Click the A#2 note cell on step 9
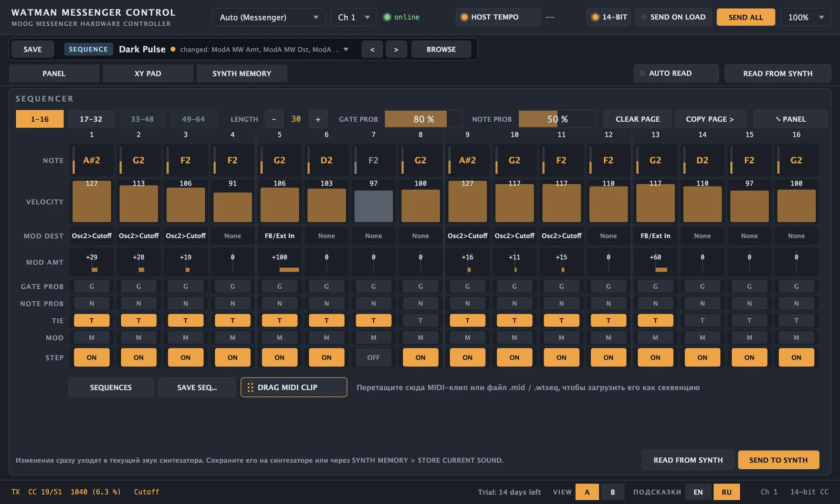The width and height of the screenshot is (840, 504). coord(467,160)
